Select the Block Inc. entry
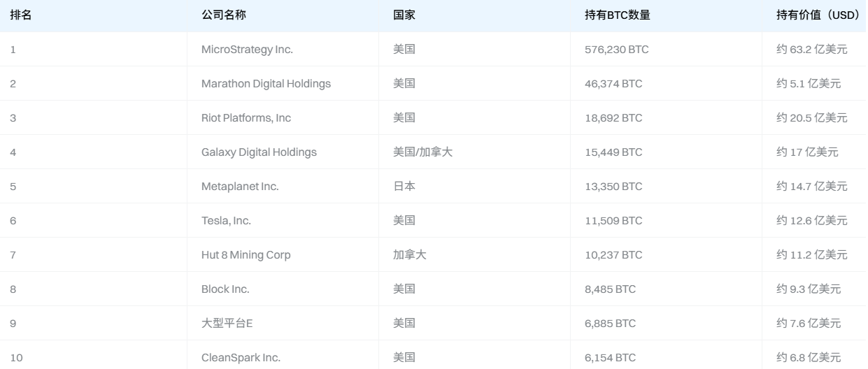This screenshot has width=868, height=369. (x=225, y=289)
